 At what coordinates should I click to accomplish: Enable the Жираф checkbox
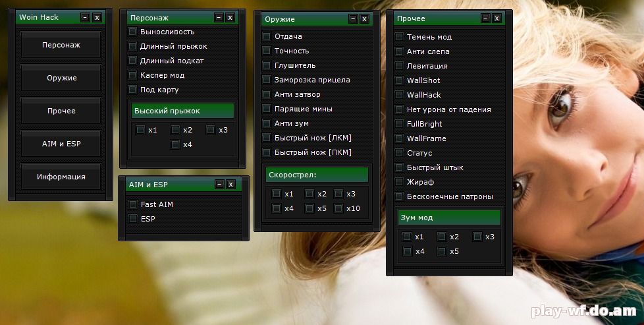click(399, 182)
